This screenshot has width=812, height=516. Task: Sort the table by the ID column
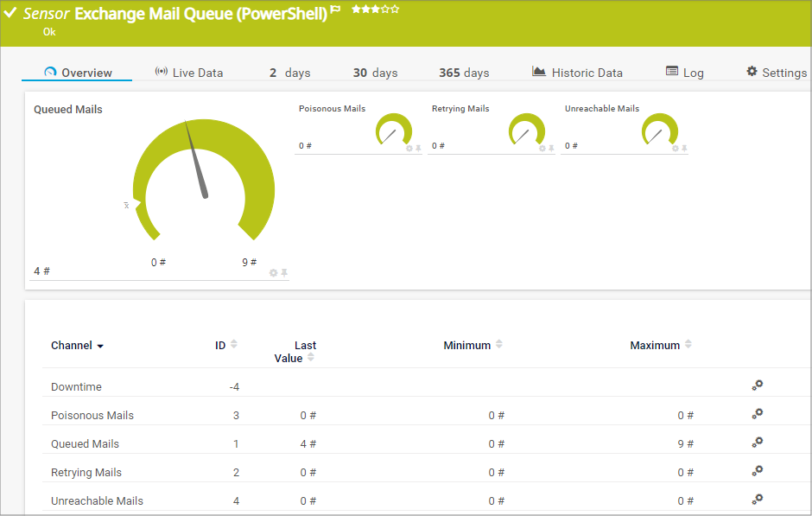tap(232, 344)
